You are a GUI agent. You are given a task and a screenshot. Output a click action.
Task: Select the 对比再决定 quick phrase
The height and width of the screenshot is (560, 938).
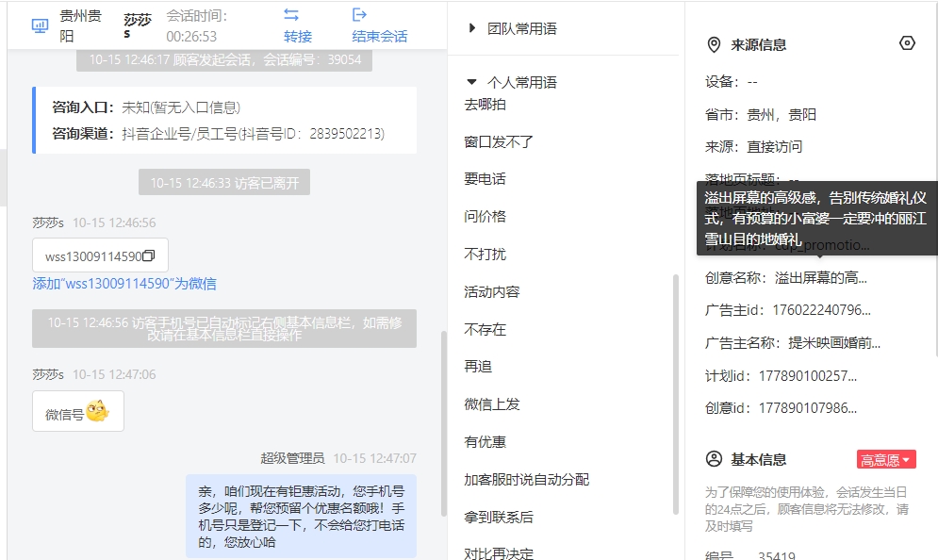(x=499, y=553)
